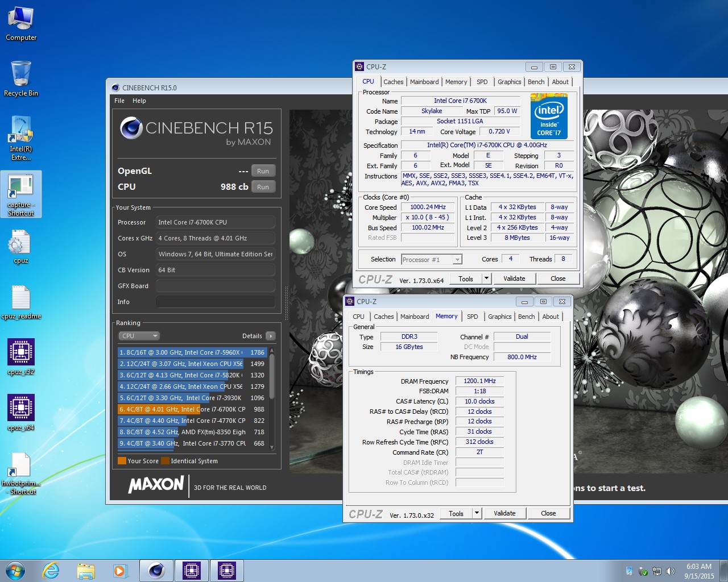Image resolution: width=728 pixels, height=582 pixels.
Task: Click the upper CPU-Z title bar icon
Action: click(x=359, y=66)
